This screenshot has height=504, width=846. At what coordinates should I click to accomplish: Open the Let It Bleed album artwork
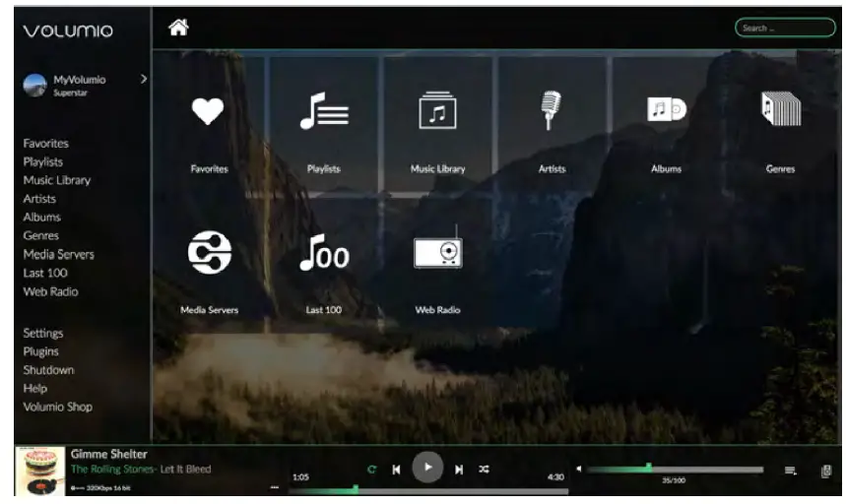[40, 472]
